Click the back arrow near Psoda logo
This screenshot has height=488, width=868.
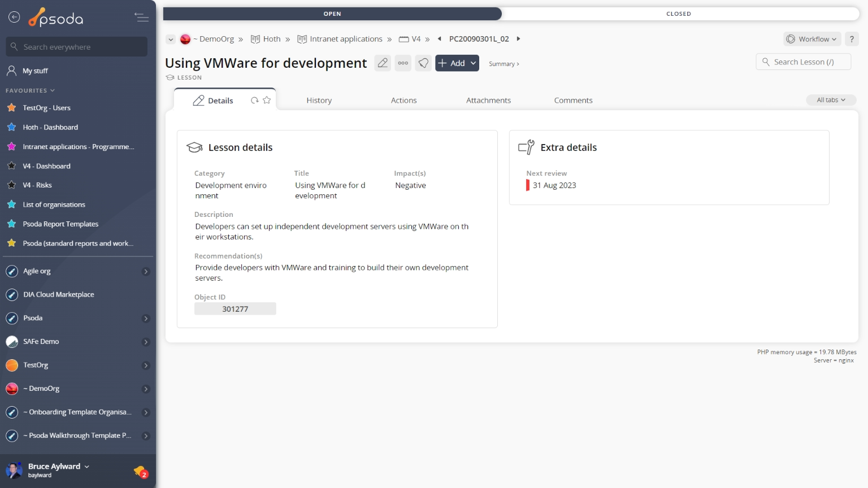(x=14, y=18)
